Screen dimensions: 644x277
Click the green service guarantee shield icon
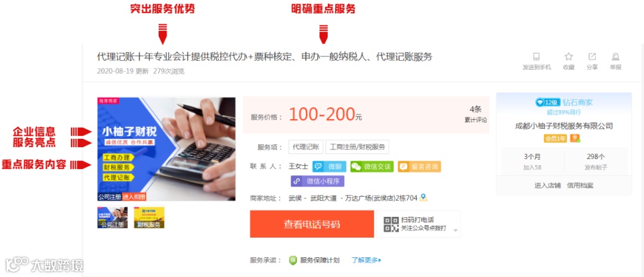coord(293,260)
